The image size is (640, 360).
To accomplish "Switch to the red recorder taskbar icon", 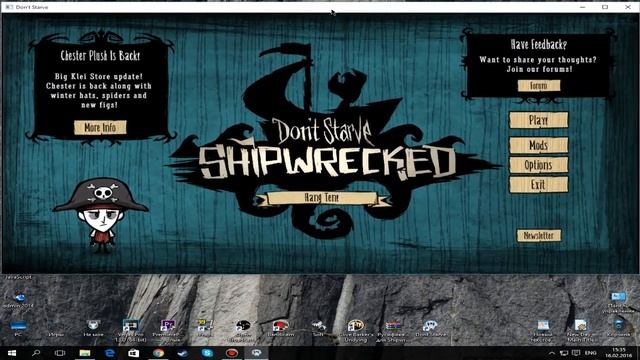I will click(x=232, y=353).
